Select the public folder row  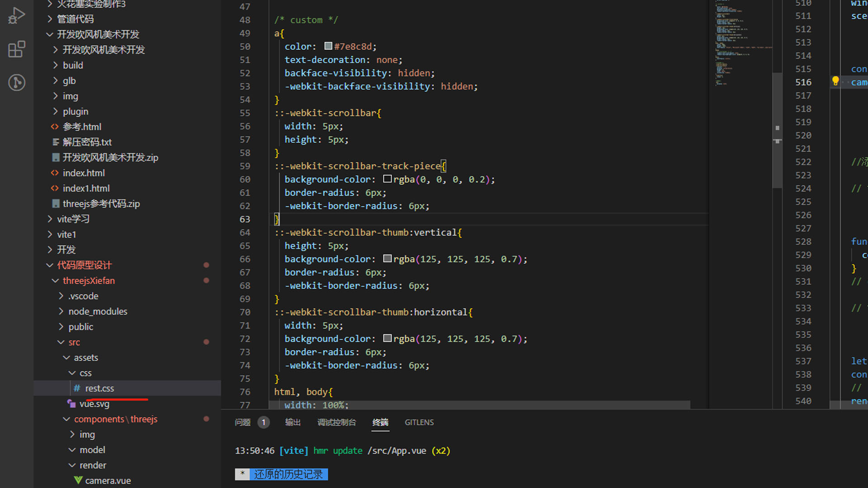pyautogui.click(x=127, y=327)
